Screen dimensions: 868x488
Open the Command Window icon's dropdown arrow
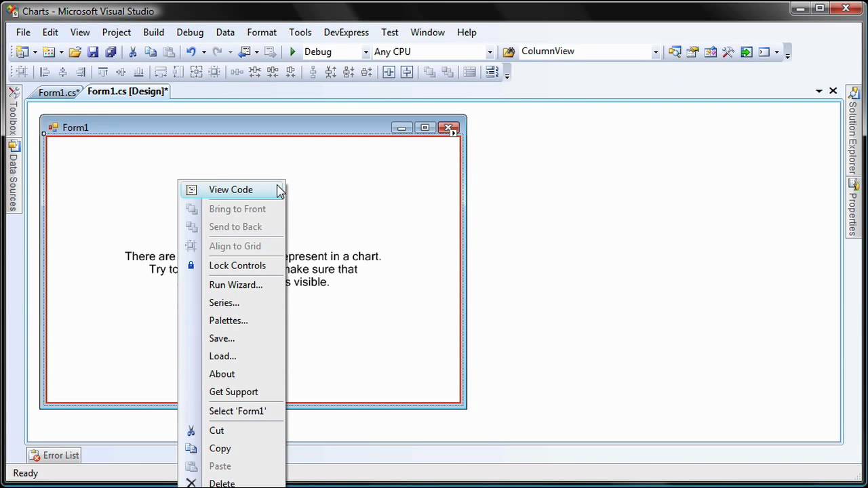[x=776, y=52]
